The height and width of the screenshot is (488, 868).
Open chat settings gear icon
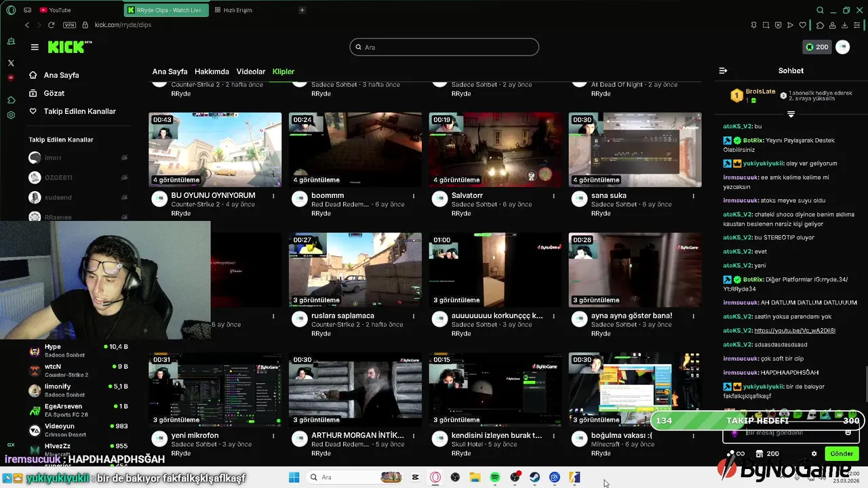814,453
